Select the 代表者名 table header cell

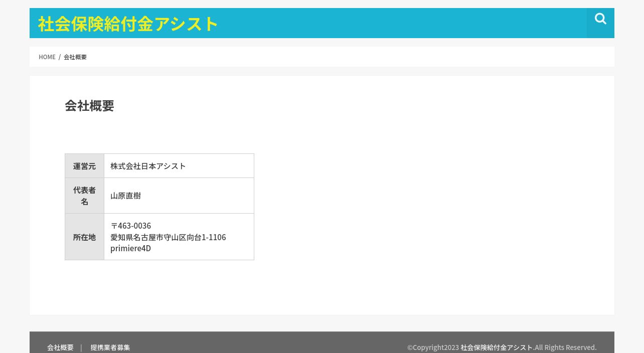click(84, 196)
